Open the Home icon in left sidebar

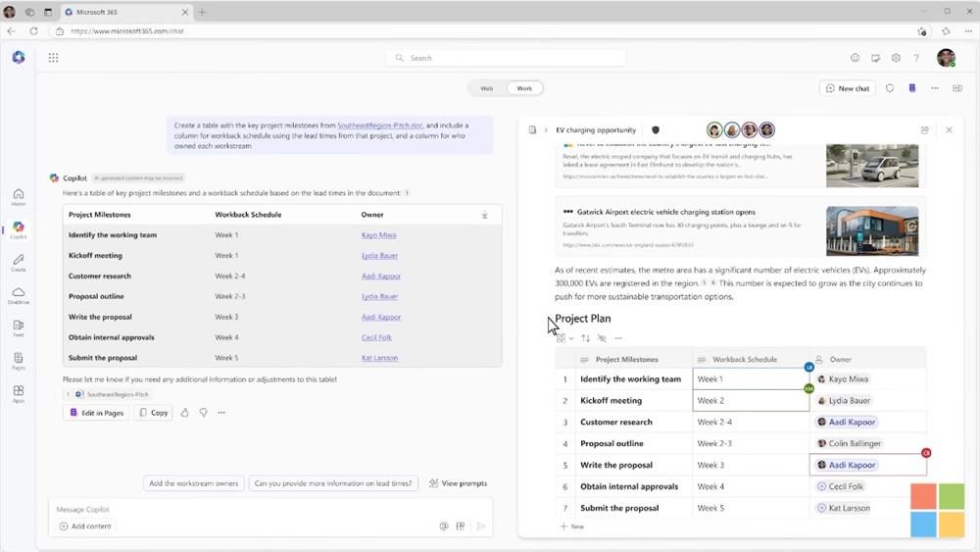[18, 197]
